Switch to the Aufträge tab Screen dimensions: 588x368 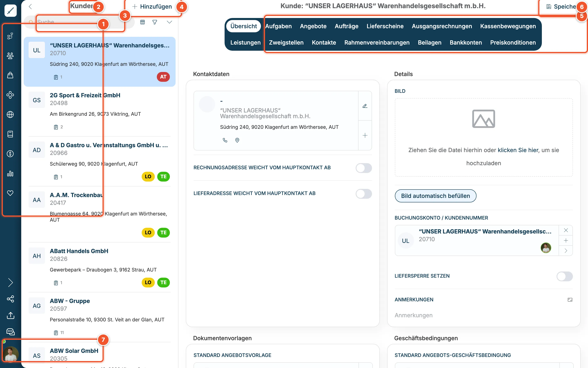[x=346, y=26]
